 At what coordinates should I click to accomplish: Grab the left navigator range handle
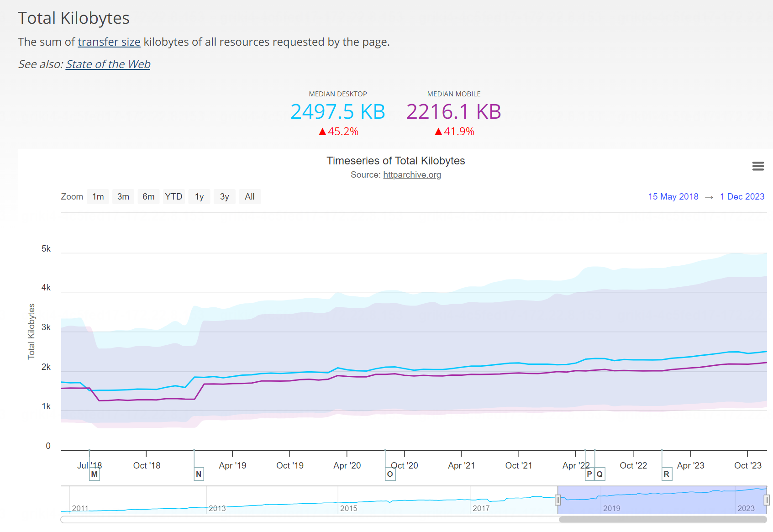(x=557, y=500)
